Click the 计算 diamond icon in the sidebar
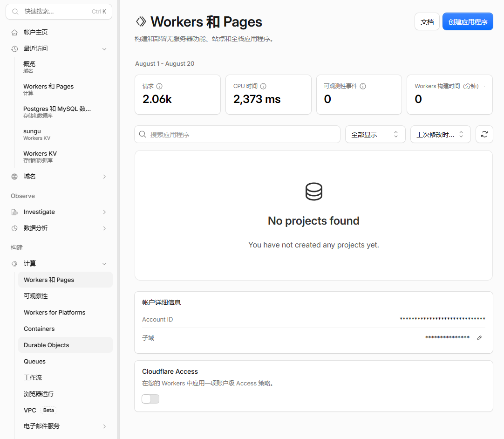Viewport: 504px width, 439px height. [x=14, y=264]
